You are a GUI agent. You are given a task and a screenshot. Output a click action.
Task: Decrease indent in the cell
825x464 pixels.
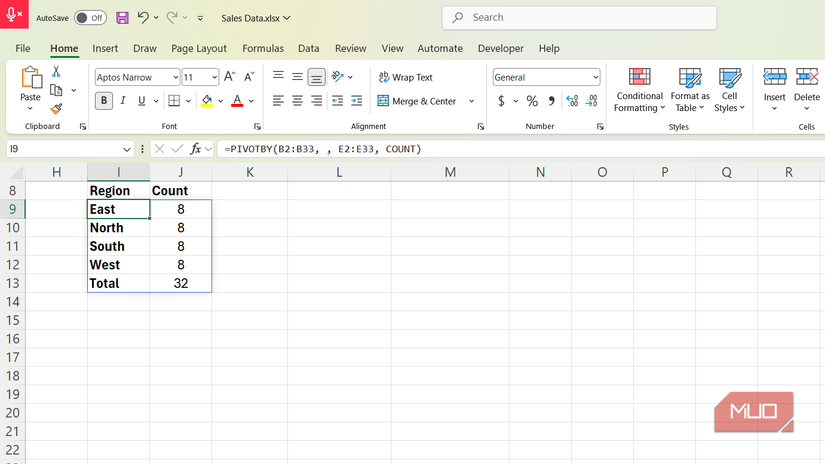click(x=337, y=100)
